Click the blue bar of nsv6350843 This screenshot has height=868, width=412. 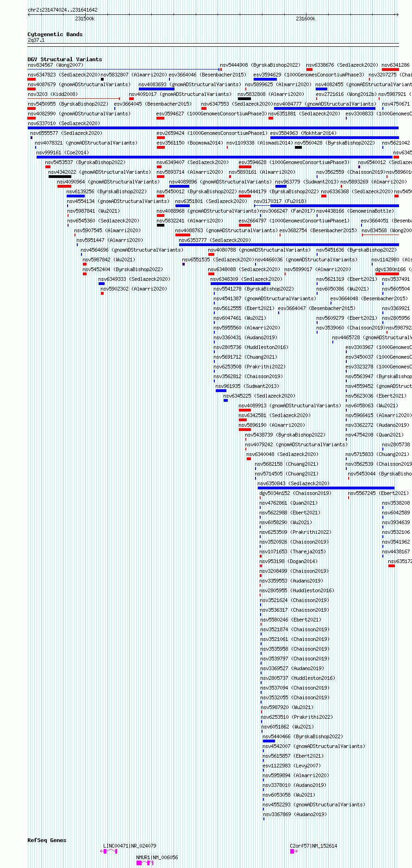[326, 488]
